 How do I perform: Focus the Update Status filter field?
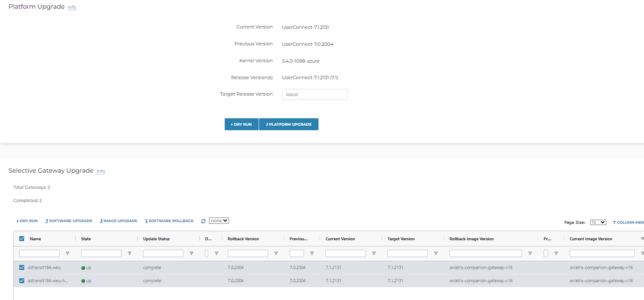coord(163,253)
